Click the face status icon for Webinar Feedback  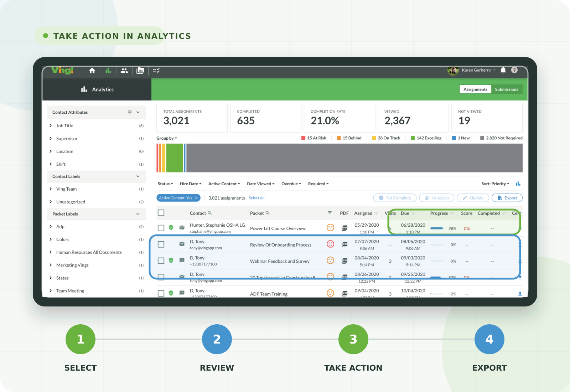pyautogui.click(x=331, y=260)
